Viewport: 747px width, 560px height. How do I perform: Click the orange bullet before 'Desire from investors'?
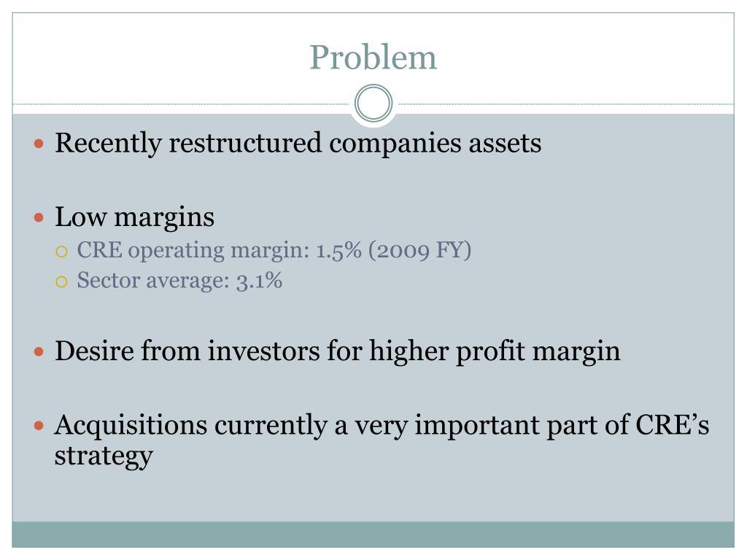tap(40, 352)
